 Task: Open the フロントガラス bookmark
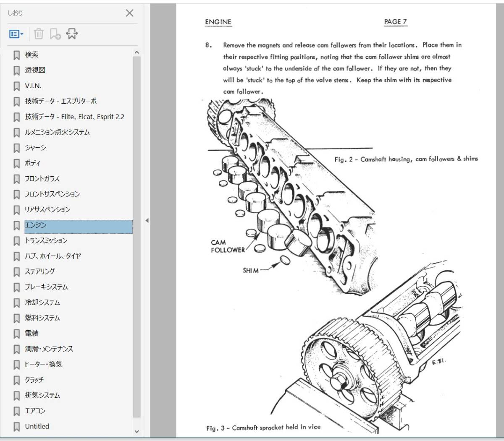42,179
